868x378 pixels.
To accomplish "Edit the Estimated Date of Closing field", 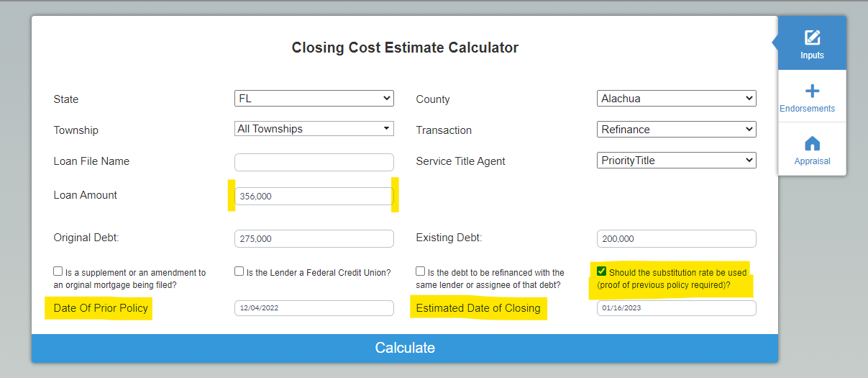I will (677, 308).
